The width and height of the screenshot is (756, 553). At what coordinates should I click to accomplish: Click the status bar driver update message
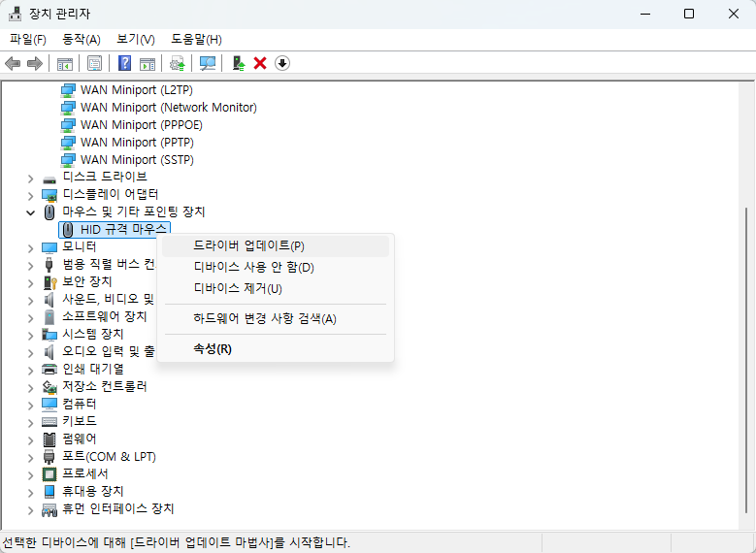pos(176,543)
